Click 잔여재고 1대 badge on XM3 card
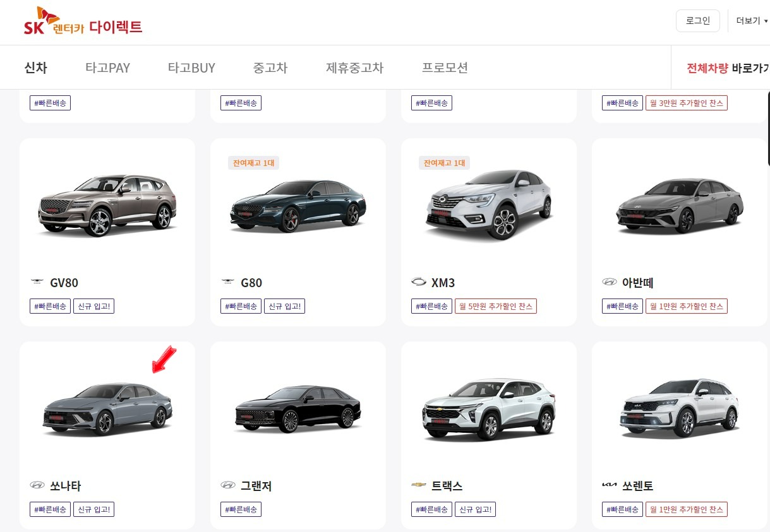 (445, 163)
